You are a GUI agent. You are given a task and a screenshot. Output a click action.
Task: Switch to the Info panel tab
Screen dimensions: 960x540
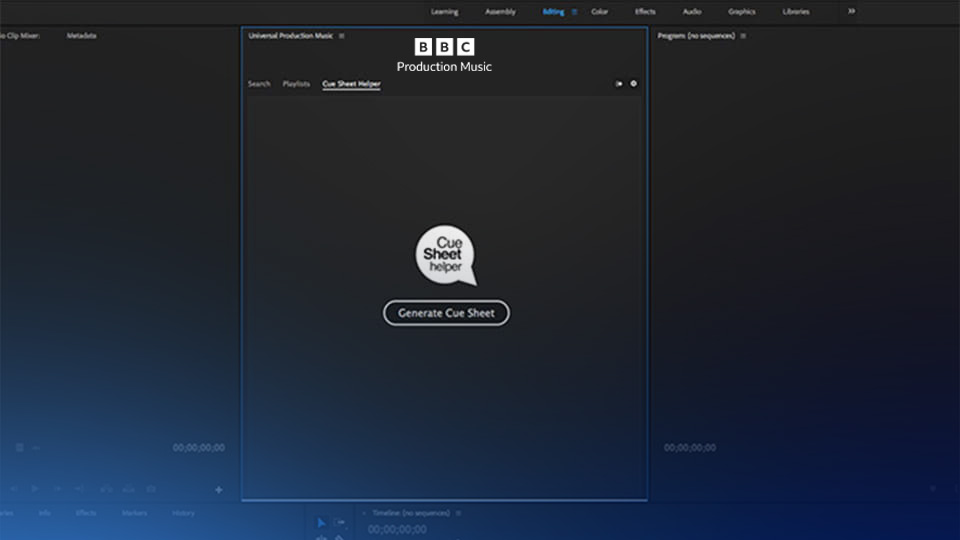pos(45,513)
